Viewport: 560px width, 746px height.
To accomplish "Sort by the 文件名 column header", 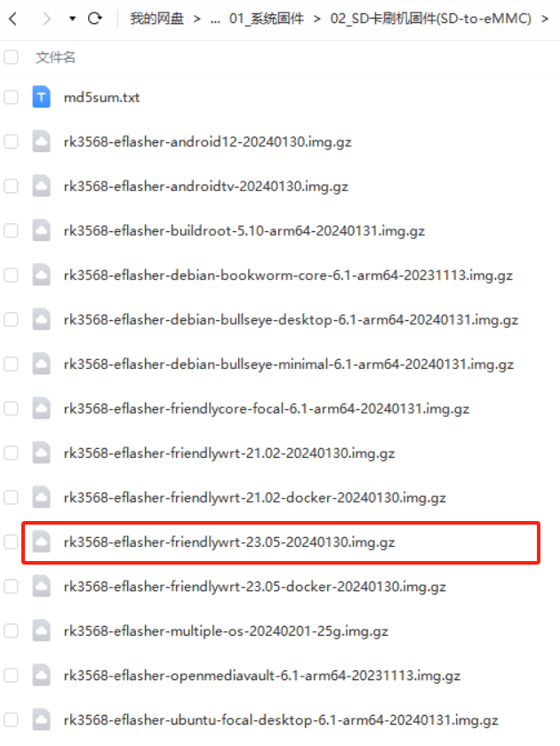I will coord(55,57).
